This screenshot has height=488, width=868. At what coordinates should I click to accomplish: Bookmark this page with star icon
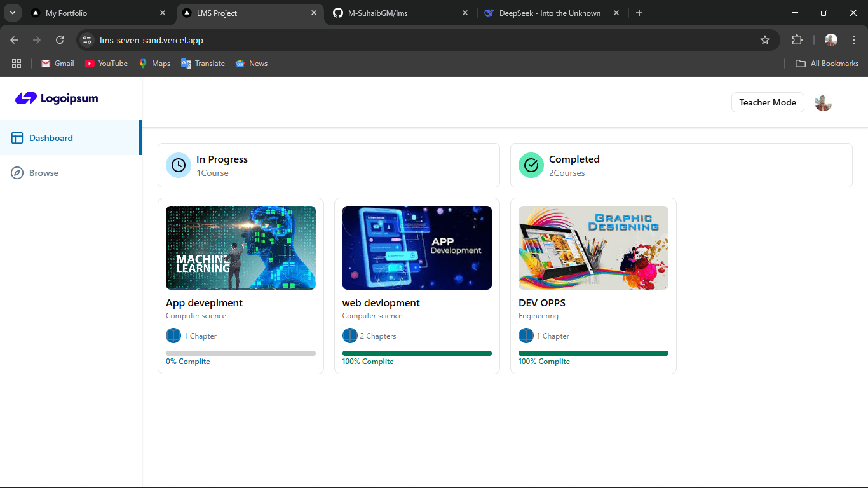click(x=765, y=40)
